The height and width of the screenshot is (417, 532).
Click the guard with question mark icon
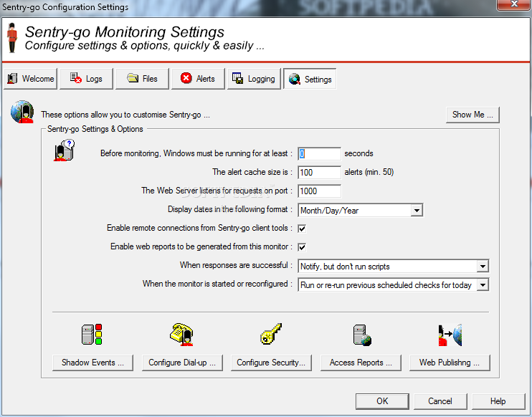pos(64,150)
